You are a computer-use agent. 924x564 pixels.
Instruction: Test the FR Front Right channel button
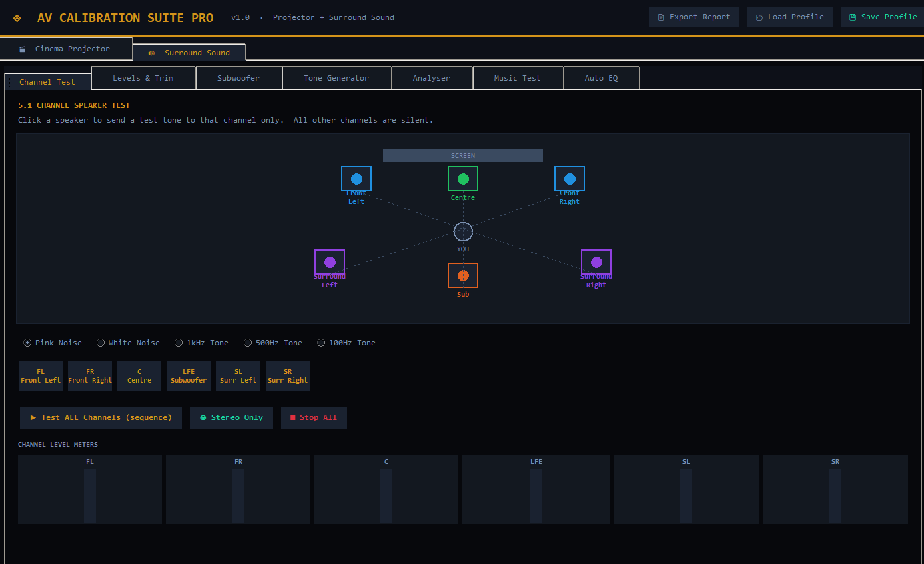(90, 376)
